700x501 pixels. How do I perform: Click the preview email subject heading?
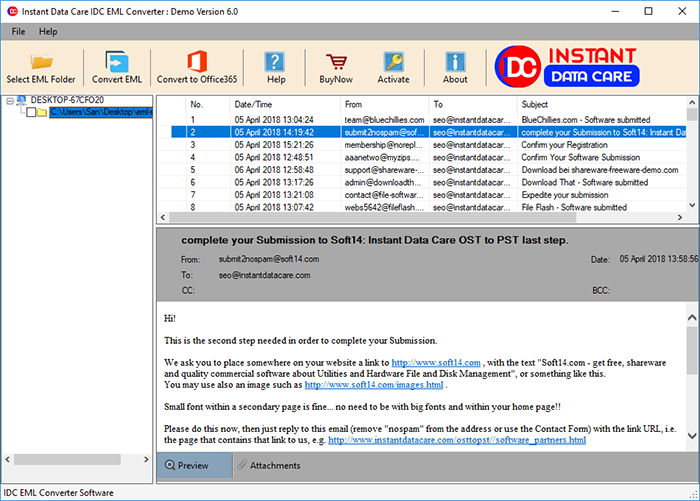[x=375, y=240]
